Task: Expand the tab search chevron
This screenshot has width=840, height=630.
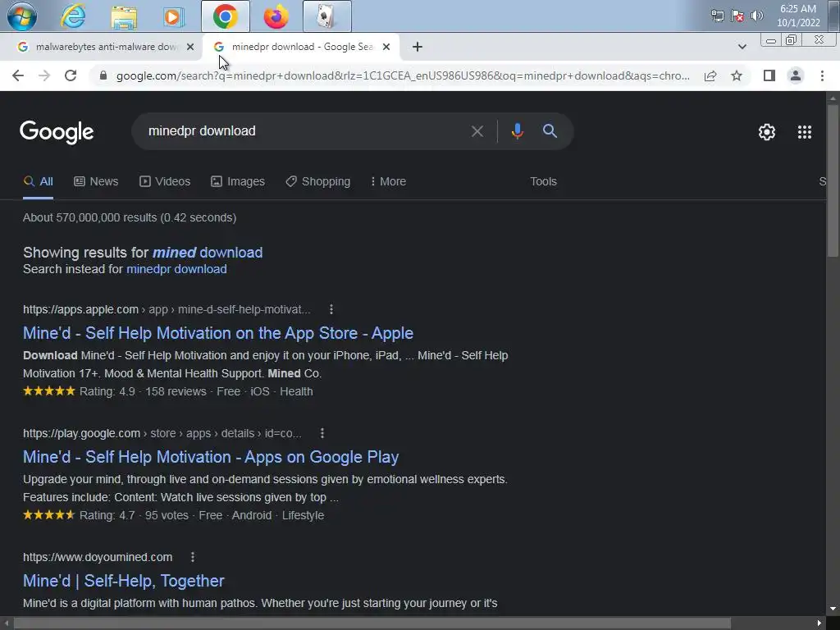Action: (x=742, y=47)
